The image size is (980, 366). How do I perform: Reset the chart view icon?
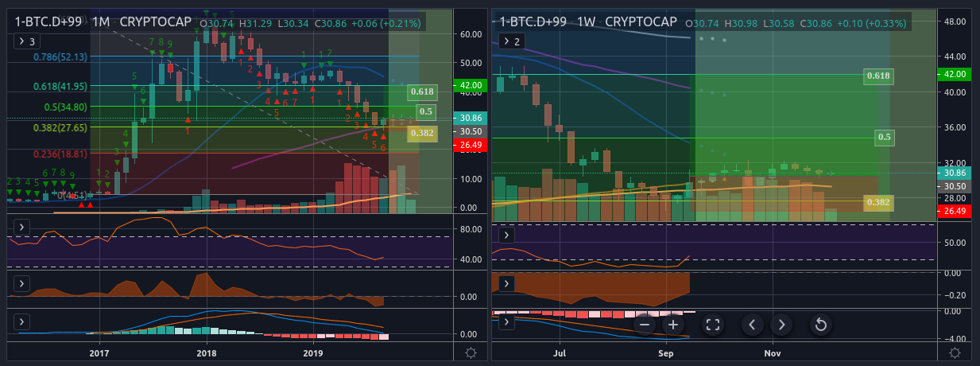pos(821,325)
